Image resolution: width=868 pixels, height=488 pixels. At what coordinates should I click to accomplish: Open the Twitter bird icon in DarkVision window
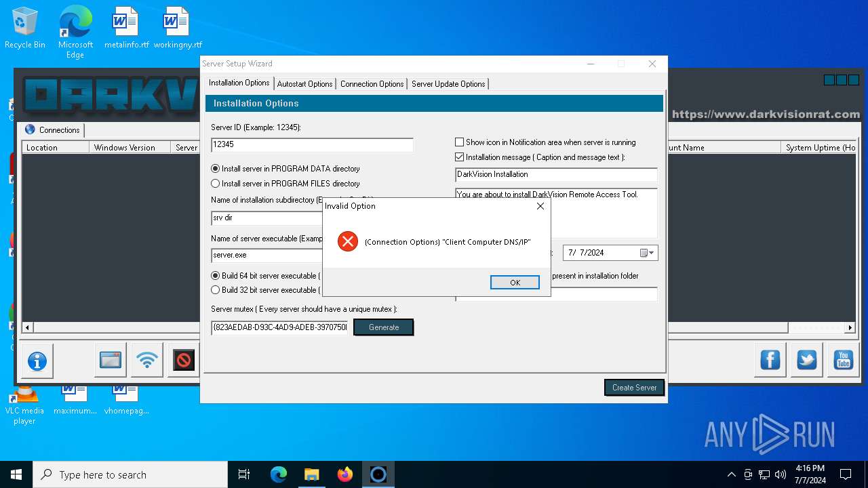tap(807, 360)
